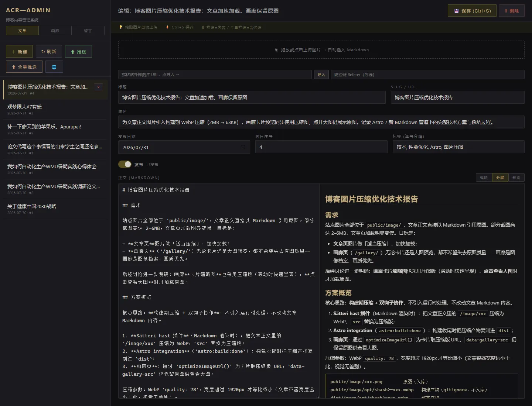Screen dimensions: 532x406
Task: Open article 我如何自动化生产WMU暑期实践心得体会
Action: pyautogui.click(x=55, y=169)
